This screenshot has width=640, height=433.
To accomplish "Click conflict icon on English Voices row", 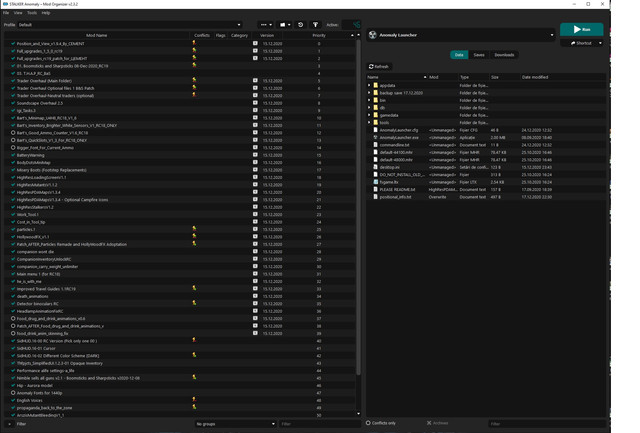I will [194, 400].
